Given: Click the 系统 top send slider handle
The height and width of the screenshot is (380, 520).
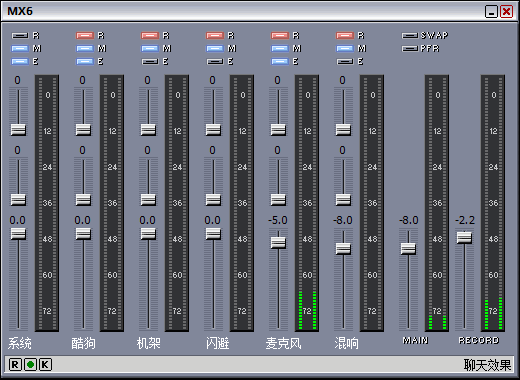Looking at the screenshot, I should [18, 129].
